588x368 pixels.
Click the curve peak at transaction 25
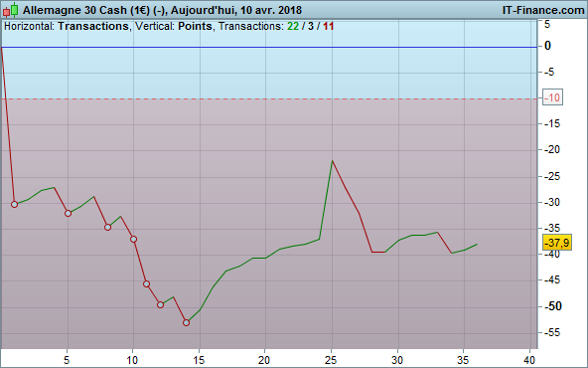coord(332,161)
